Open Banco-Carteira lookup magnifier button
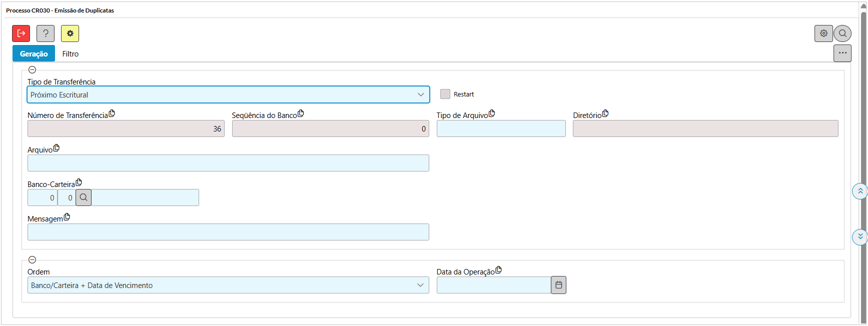Image resolution: width=868 pixels, height=326 pixels. click(x=84, y=197)
